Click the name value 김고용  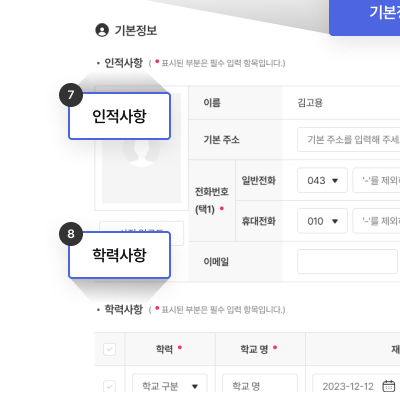point(310,103)
